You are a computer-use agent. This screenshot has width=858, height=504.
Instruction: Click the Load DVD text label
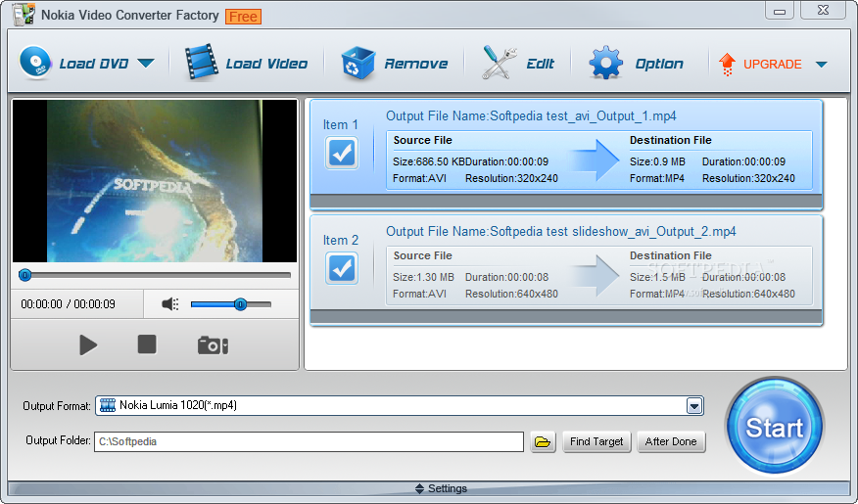[x=94, y=64]
